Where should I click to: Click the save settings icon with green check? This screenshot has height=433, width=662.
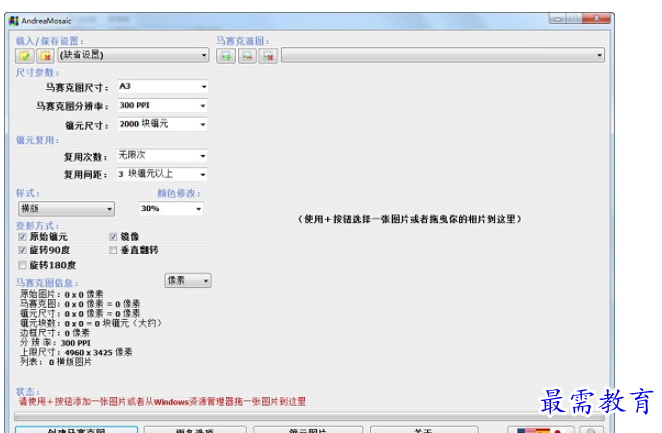[24, 56]
